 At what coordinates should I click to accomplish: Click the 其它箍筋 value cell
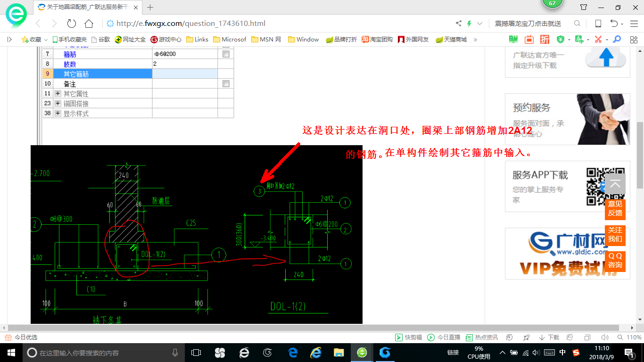click(x=185, y=74)
